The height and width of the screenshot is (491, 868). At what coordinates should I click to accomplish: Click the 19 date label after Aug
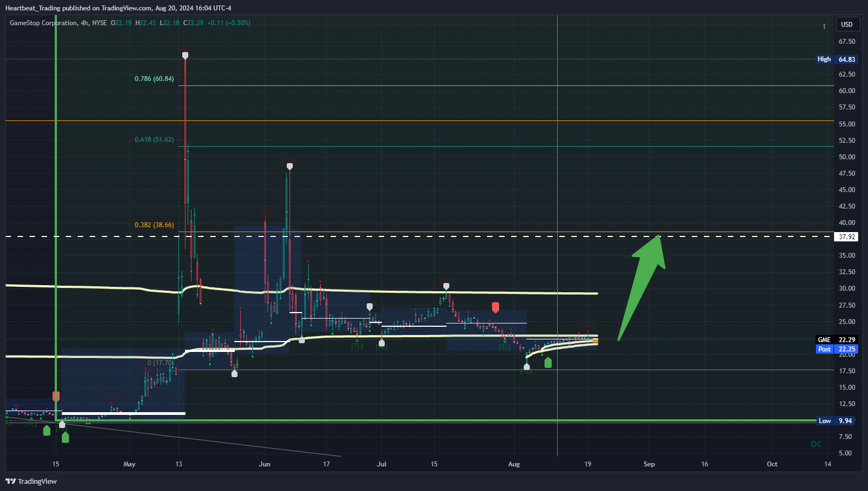coord(588,464)
